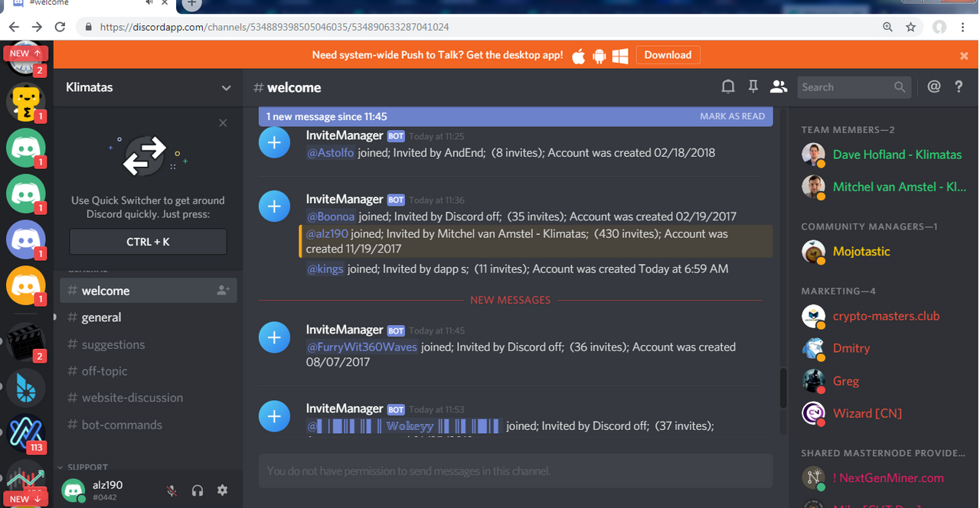Go back in Chrome
980x508 pixels.
pyautogui.click(x=13, y=27)
